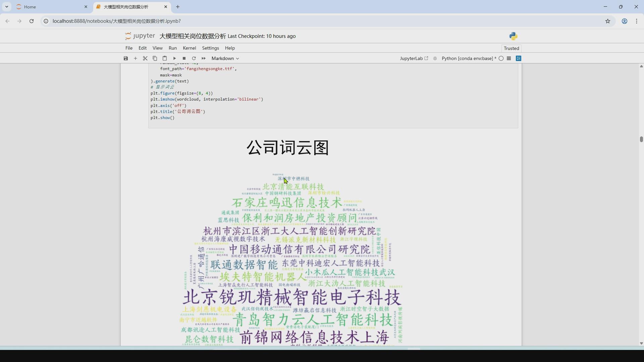This screenshot has width=644, height=362.
Task: Open the Kernel menu
Action: pyautogui.click(x=189, y=48)
